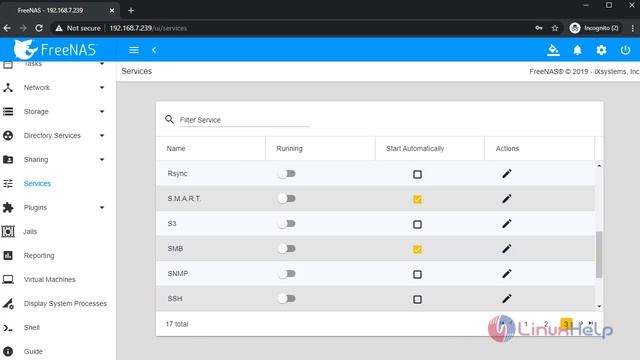Go to page 1 of services
This screenshot has height=360, width=640.
coord(526,324)
